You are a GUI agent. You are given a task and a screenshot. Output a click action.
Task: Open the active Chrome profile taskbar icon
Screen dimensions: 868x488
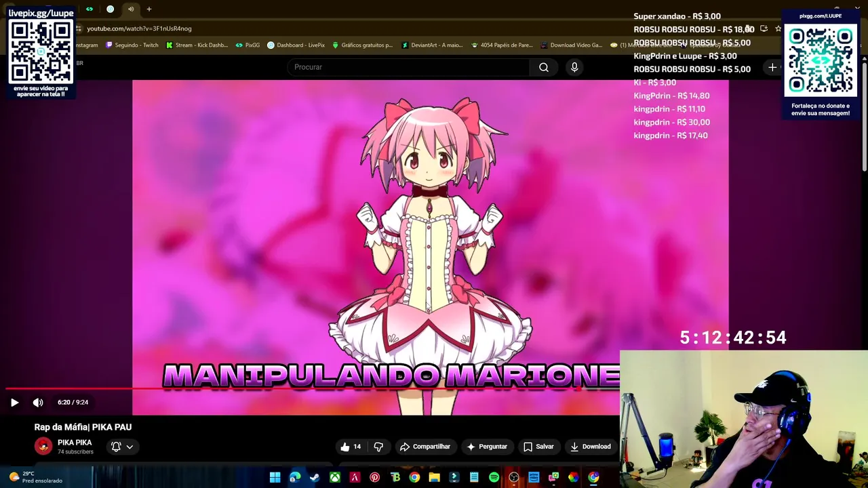[x=593, y=478]
